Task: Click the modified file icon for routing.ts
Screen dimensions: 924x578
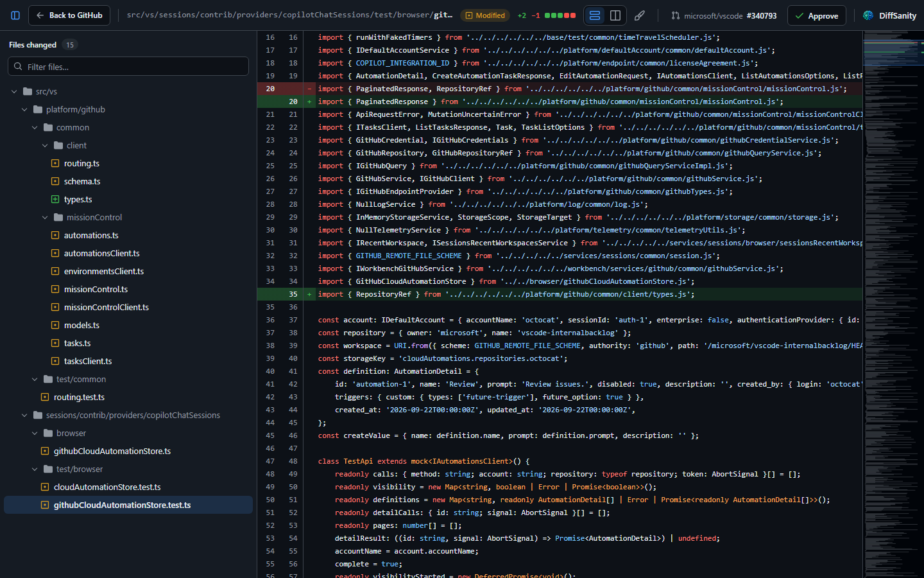Action: [x=55, y=163]
